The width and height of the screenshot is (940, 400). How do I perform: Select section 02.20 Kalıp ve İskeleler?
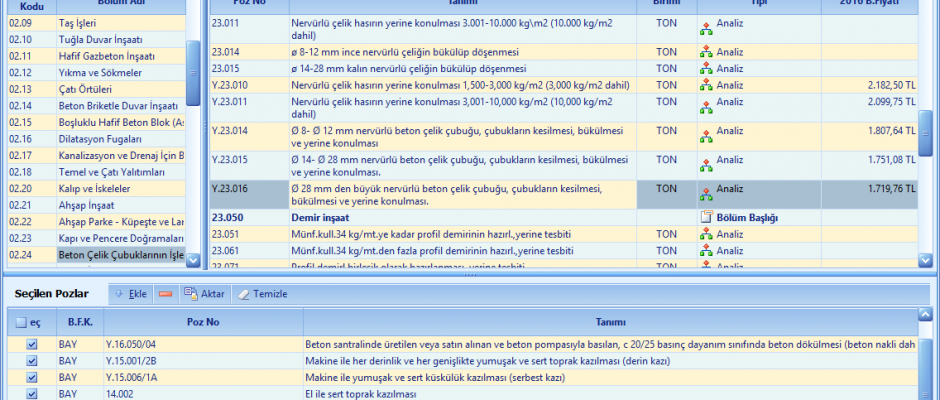coord(90,188)
